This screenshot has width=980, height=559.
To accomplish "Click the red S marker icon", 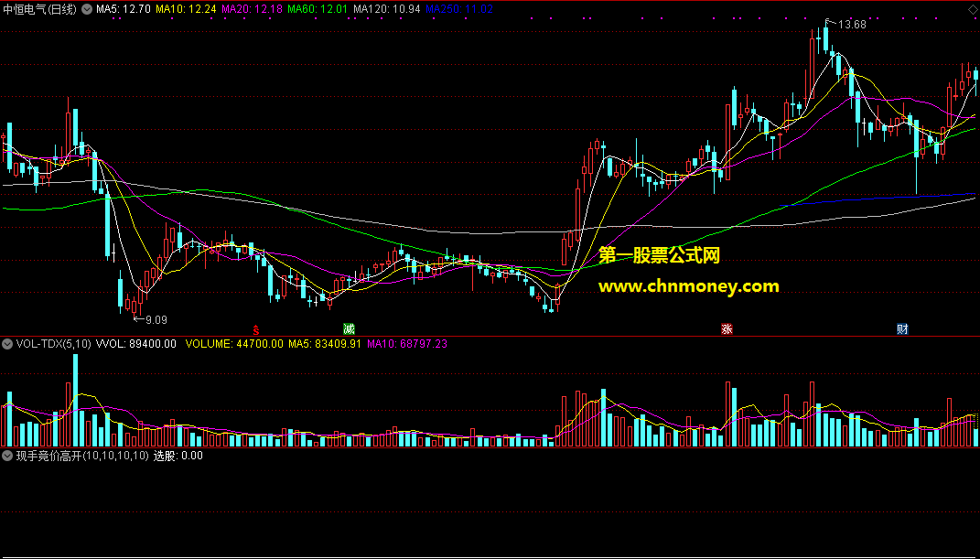I will [255, 329].
